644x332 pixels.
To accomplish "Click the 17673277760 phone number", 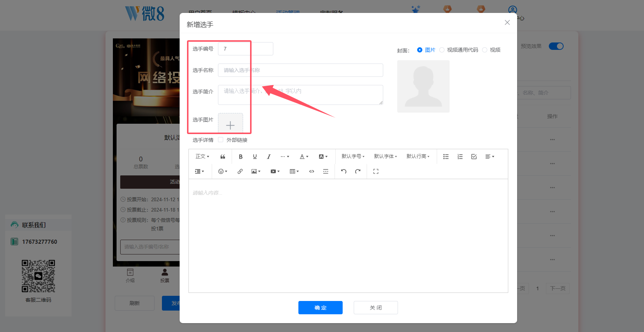I will pos(39,242).
